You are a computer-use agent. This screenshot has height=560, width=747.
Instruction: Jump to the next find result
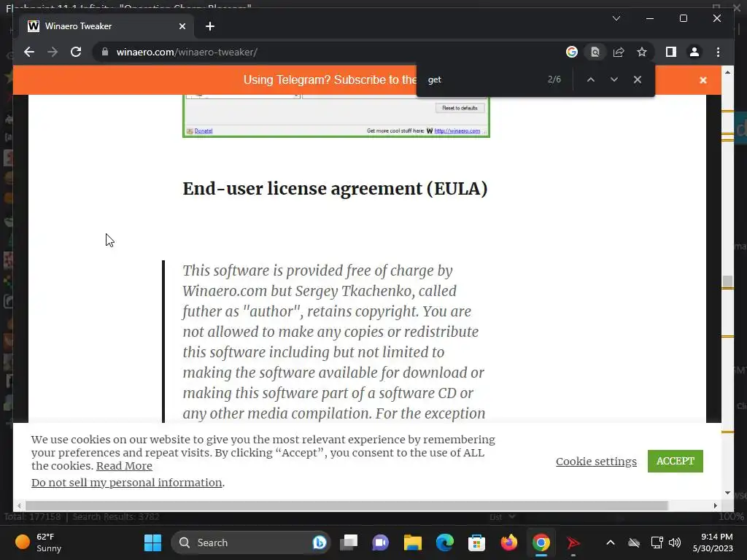click(614, 79)
